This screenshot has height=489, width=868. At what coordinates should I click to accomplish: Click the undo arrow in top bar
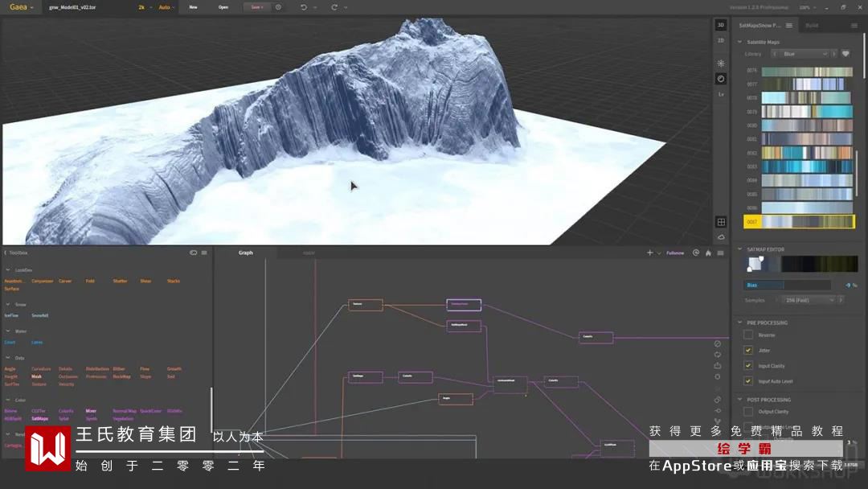pos(303,7)
